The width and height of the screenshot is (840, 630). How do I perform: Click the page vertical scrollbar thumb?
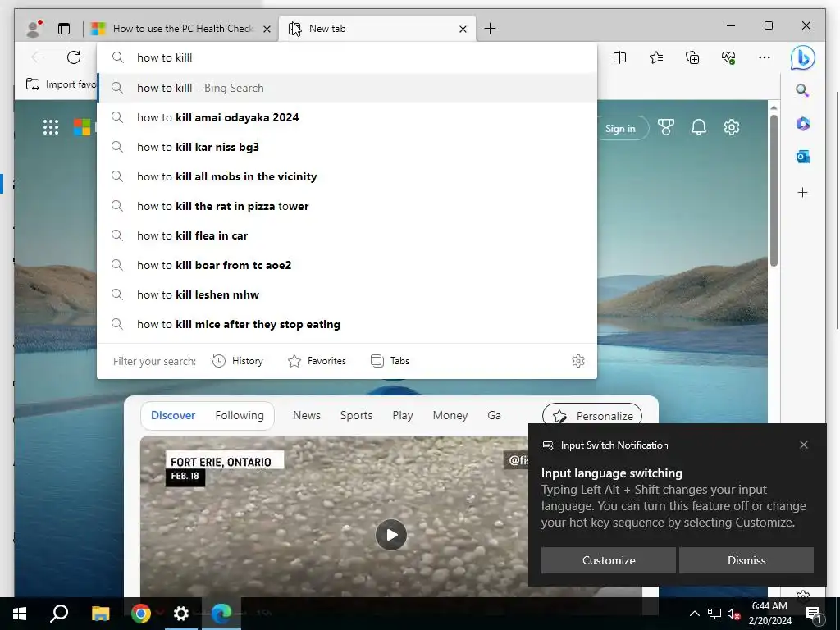point(774,190)
